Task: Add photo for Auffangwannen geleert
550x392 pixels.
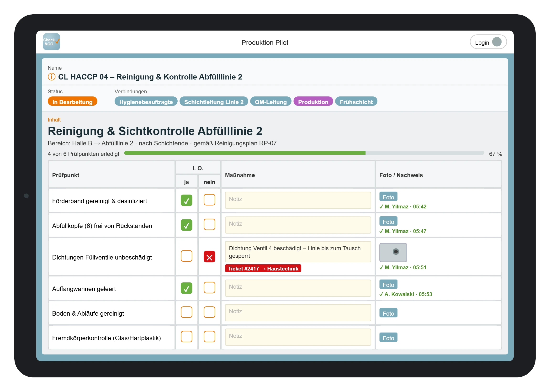Action: tap(388, 284)
